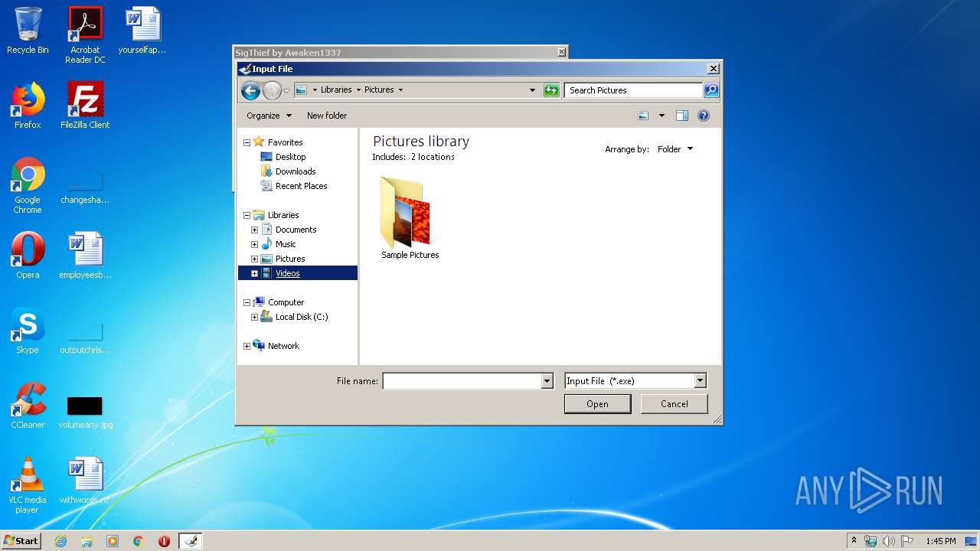Select Opera desktop shortcut
This screenshot has height=551, width=980.
point(28,255)
